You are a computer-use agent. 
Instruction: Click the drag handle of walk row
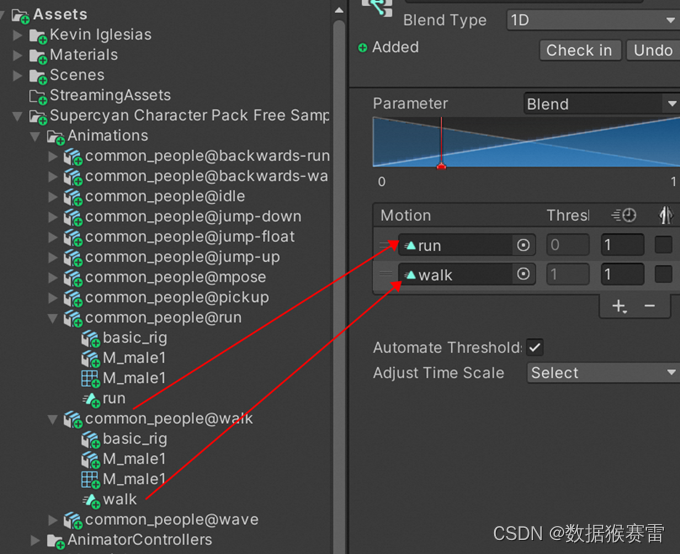(x=386, y=274)
